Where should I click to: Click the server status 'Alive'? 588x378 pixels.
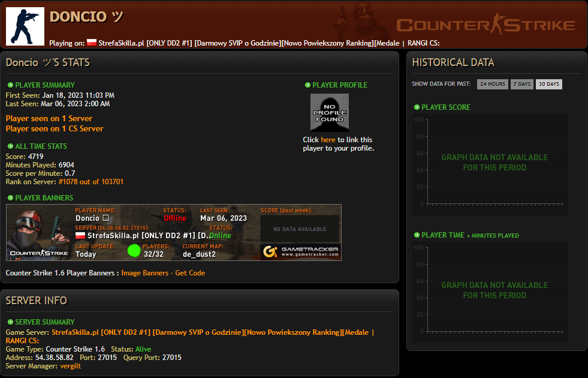point(143,349)
